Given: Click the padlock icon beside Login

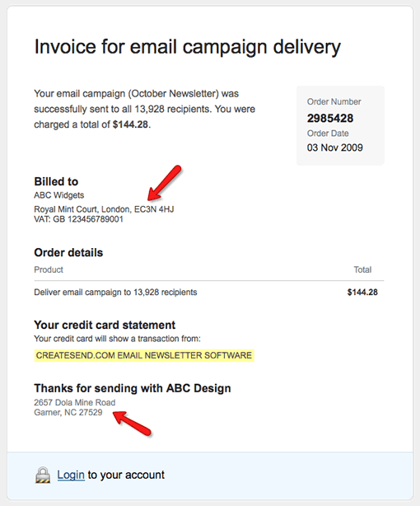Looking at the screenshot, I should [43, 475].
